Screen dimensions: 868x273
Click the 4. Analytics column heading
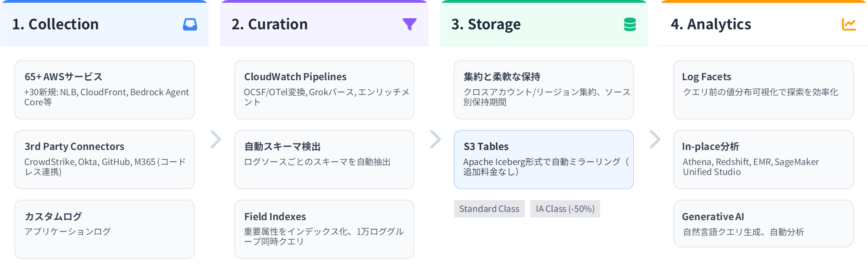[x=711, y=24]
